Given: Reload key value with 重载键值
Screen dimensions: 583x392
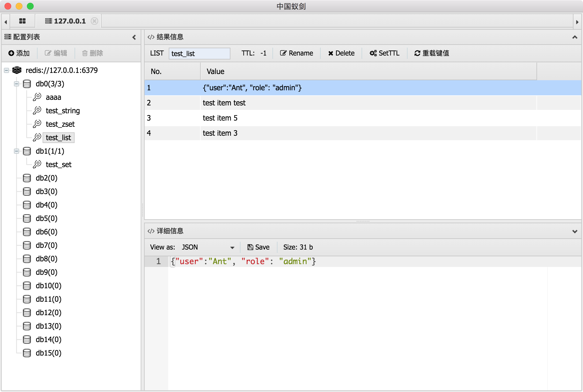Looking at the screenshot, I should pyautogui.click(x=432, y=53).
